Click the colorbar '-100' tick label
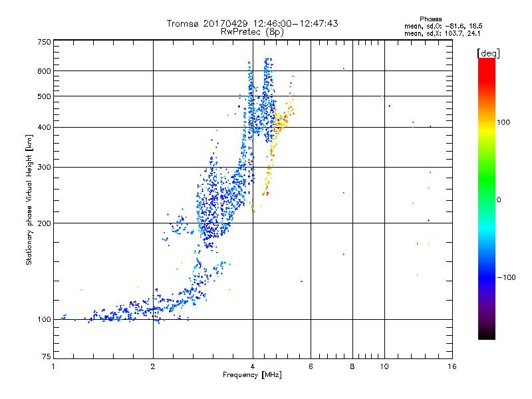Image resolution: width=532 pixels, height=399 pixels. 506,277
